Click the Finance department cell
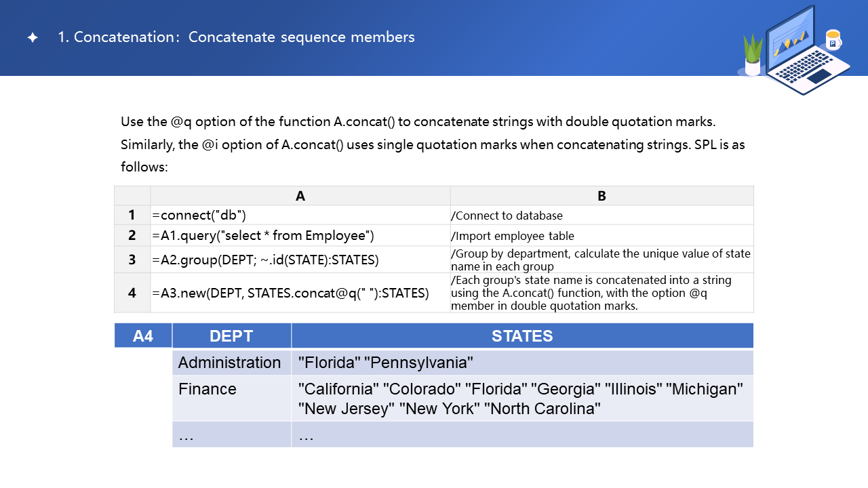This screenshot has width=868, height=488. 232,399
